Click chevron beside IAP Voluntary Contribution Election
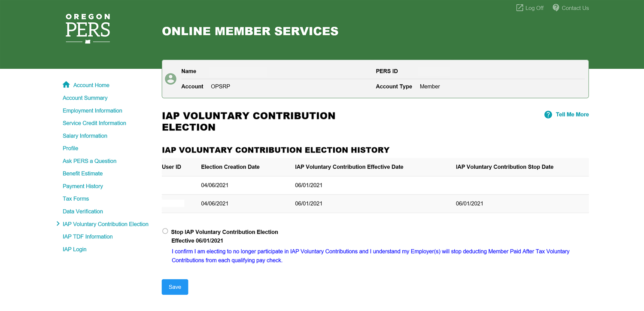This screenshot has height=311, width=644. pyautogui.click(x=58, y=224)
